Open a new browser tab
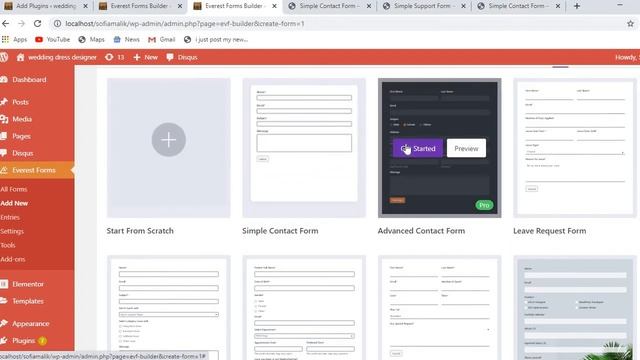 [x=577, y=6]
